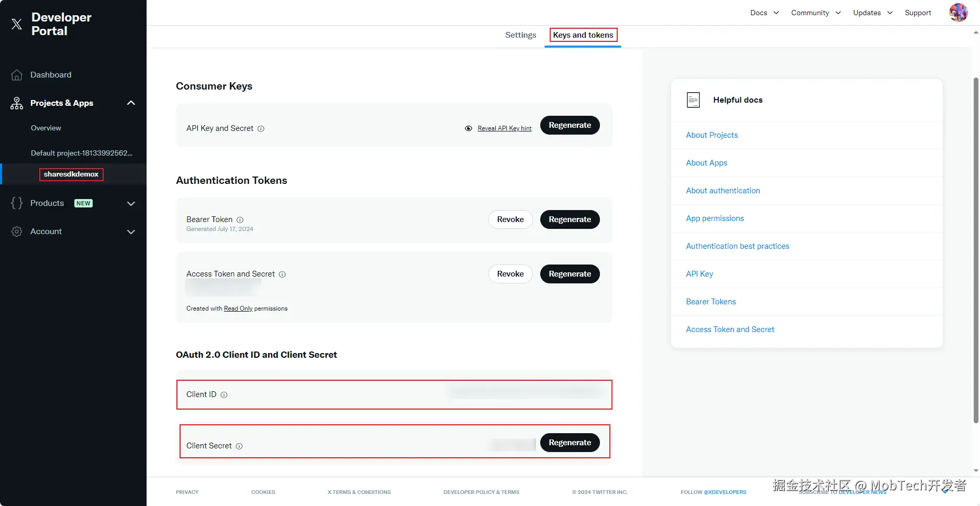Image resolution: width=980 pixels, height=506 pixels.
Task: Open the About Apps doc link
Action: point(707,163)
